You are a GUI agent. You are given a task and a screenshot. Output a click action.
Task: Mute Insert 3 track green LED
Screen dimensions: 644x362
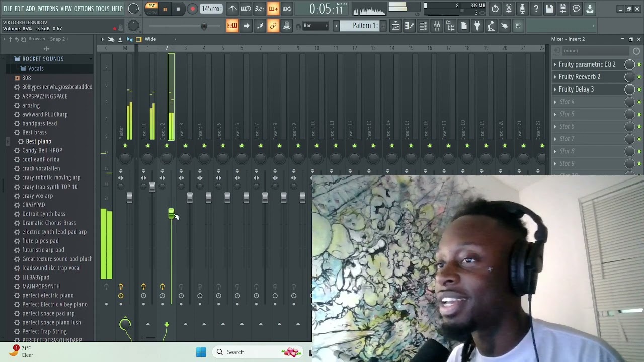(186, 146)
